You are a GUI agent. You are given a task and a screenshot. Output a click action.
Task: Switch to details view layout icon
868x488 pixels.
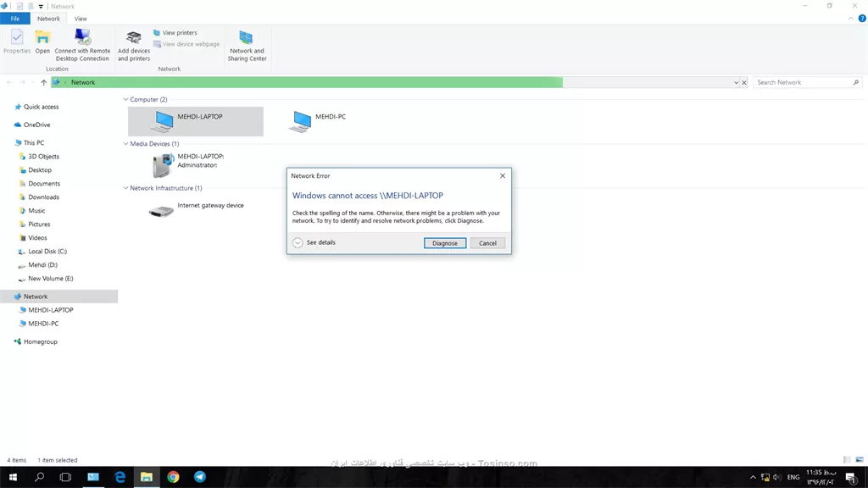(x=847, y=460)
